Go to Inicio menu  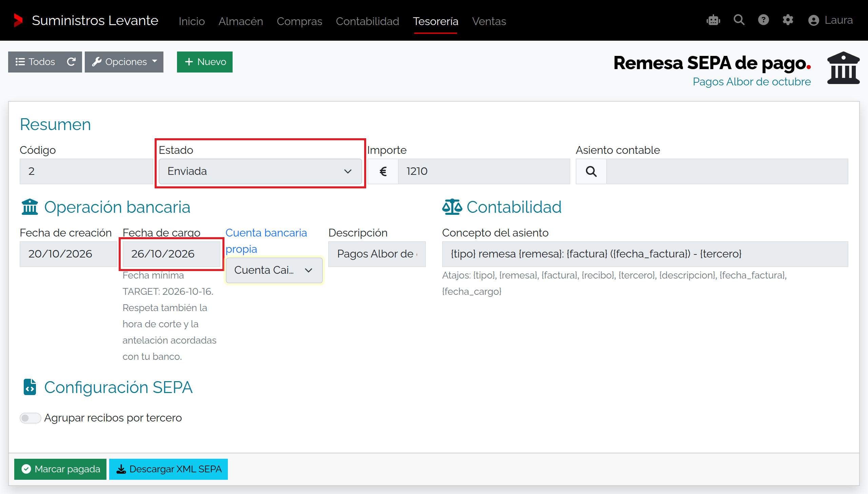point(192,21)
